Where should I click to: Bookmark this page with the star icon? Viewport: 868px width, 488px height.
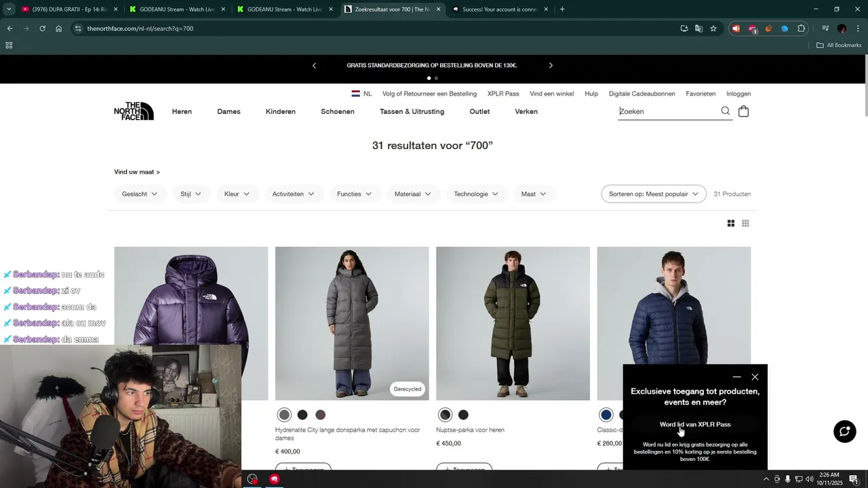coord(713,28)
